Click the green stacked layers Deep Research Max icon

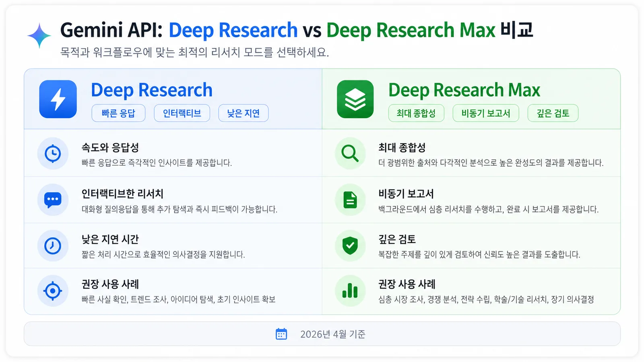point(355,99)
